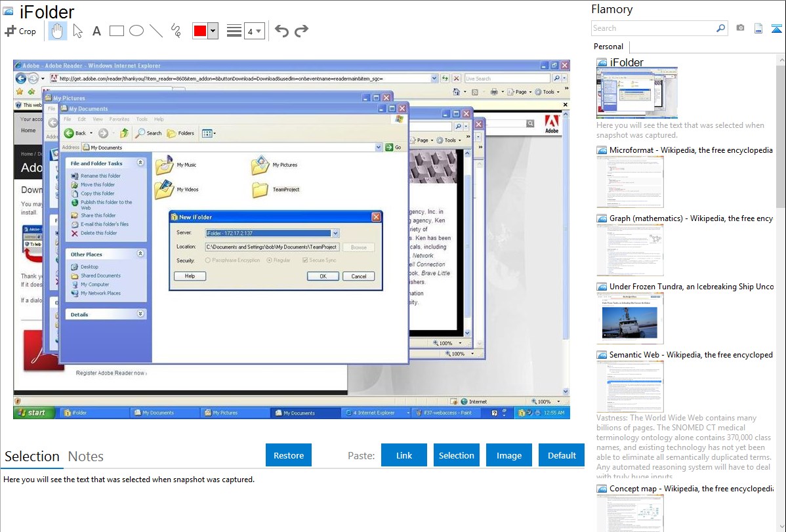Screen dimensions: 786x532
Task: Undo the last annotation
Action: pos(281,31)
